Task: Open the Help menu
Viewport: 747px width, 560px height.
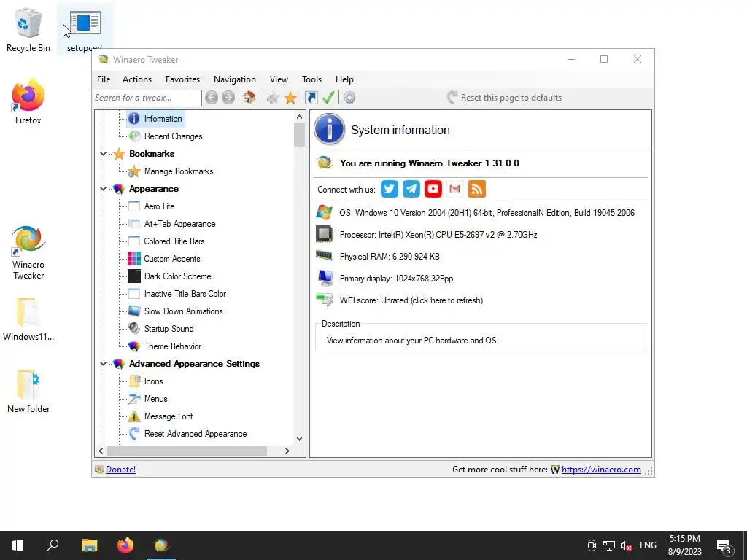Action: pos(344,79)
